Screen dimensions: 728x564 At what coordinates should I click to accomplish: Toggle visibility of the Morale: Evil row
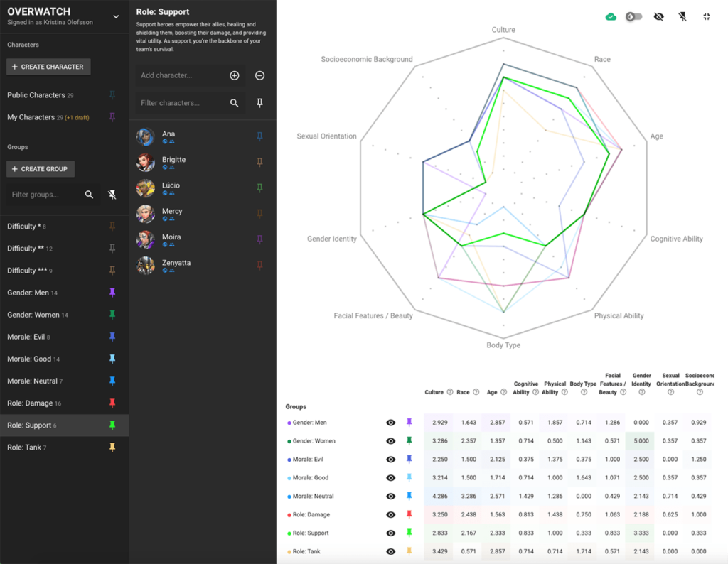[x=390, y=459]
